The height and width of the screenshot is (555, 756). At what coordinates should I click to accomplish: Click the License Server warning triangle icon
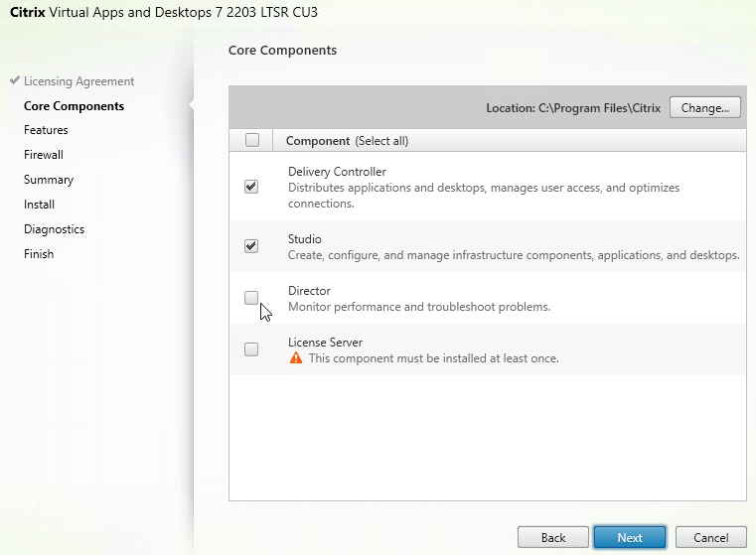pos(296,358)
